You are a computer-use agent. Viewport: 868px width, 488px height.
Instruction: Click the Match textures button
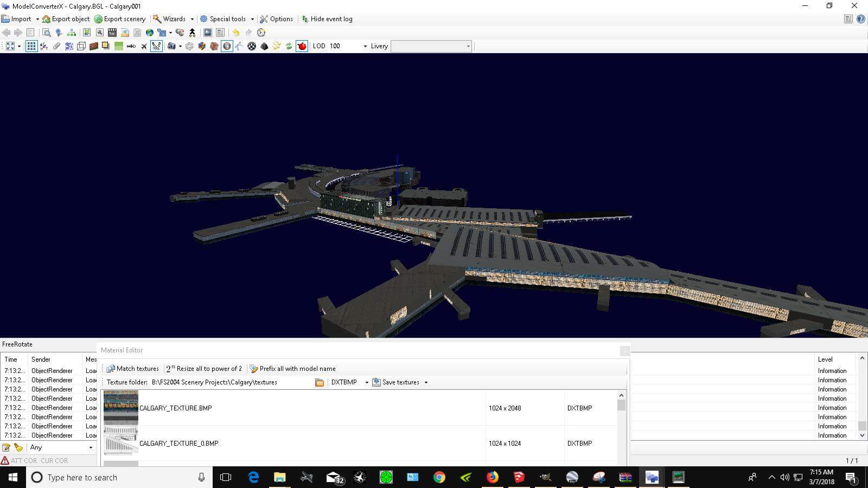point(133,369)
